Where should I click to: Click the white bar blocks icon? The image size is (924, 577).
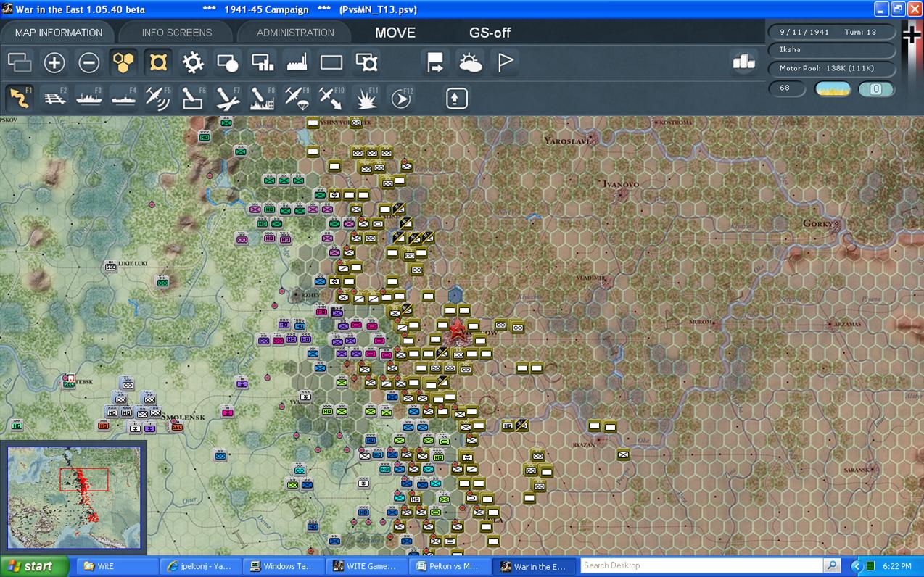(x=743, y=62)
